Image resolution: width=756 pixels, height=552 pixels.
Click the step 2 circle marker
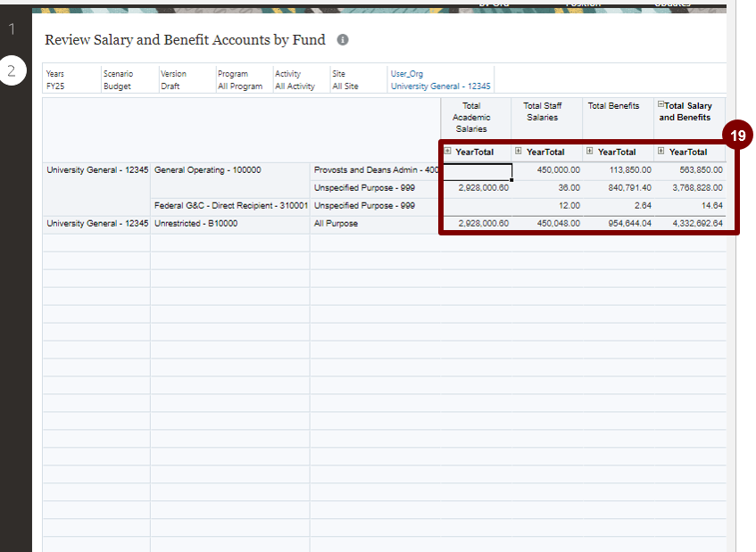coord(12,71)
